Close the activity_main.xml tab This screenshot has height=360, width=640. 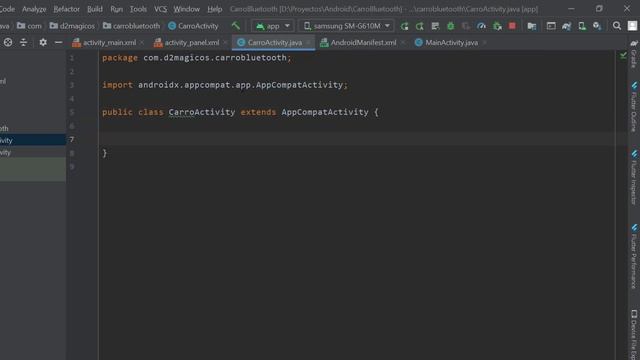click(x=142, y=42)
